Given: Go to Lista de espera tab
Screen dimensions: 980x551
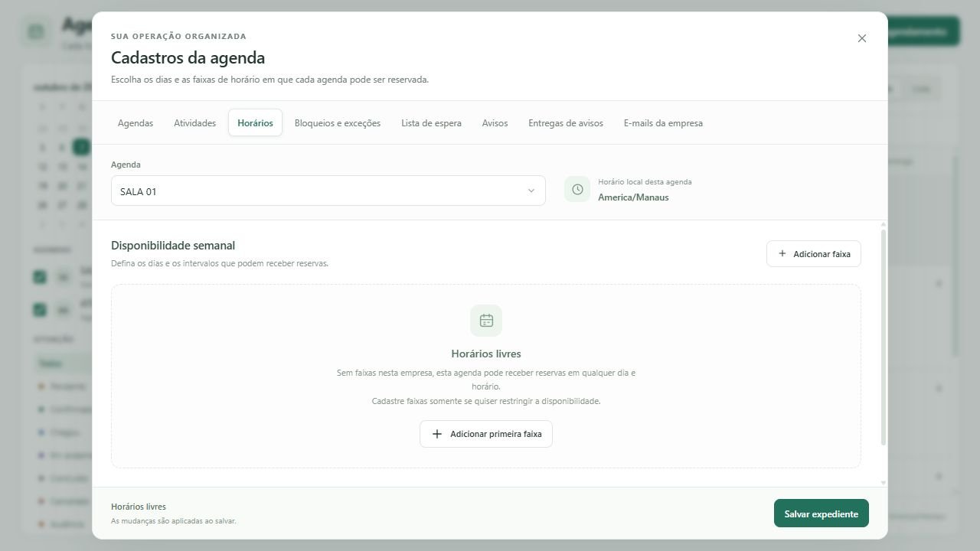Looking at the screenshot, I should coord(431,123).
